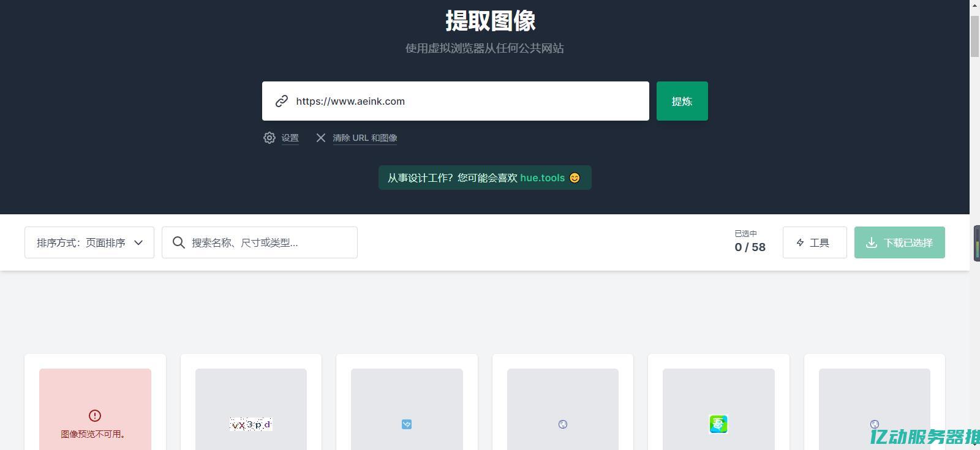Click the smiley emoji in hue.tools banner
The height and width of the screenshot is (450, 980).
(575, 178)
